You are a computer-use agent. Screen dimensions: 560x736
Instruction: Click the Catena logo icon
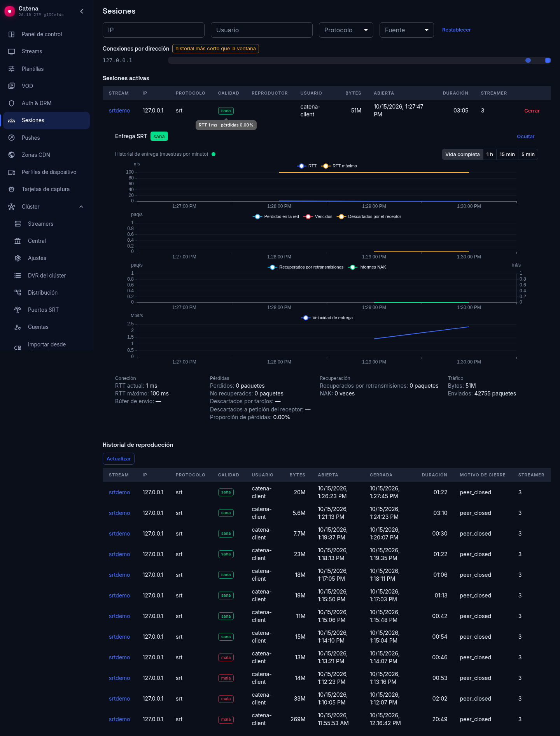pos(9,11)
